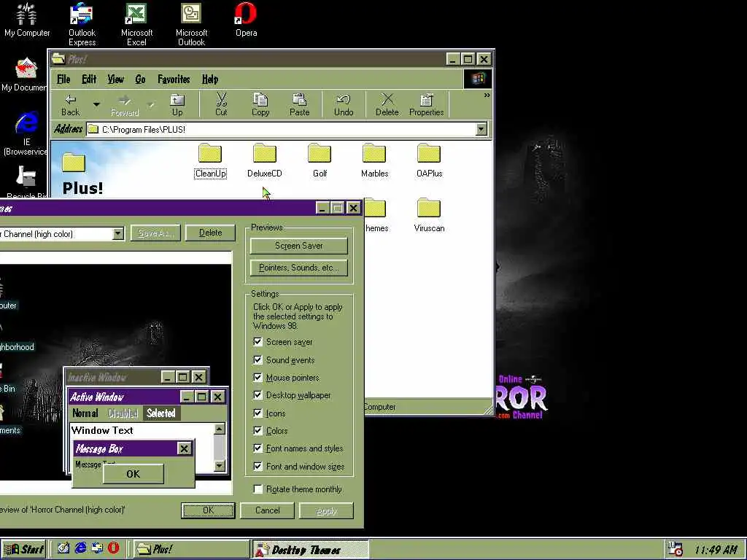
Task: Click OK in Desktop Themes dialog
Action: click(208, 510)
